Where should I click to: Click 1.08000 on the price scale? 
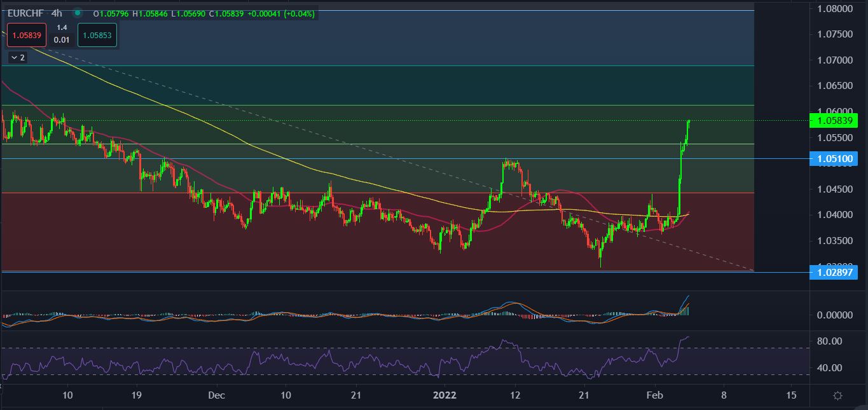[834, 9]
